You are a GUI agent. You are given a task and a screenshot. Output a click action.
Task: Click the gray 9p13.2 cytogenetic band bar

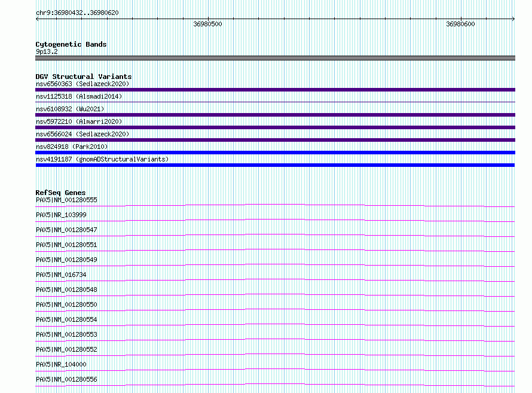[275, 58]
